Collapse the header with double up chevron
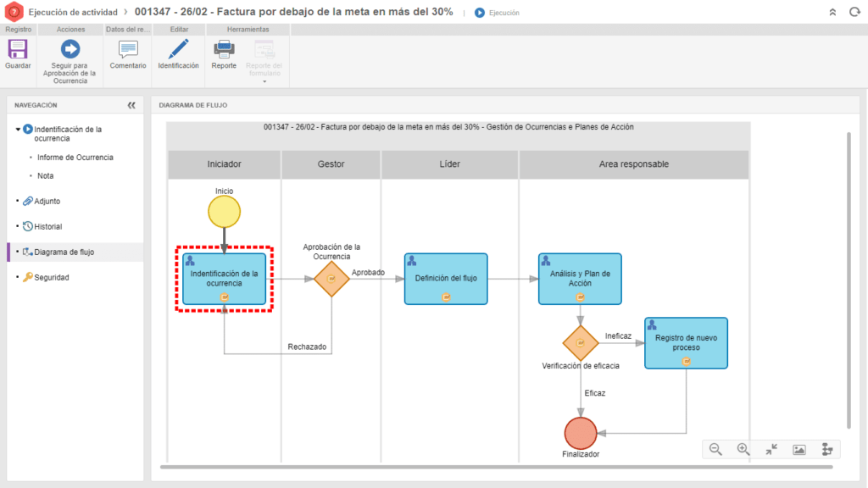This screenshot has width=868, height=488. 832,13
